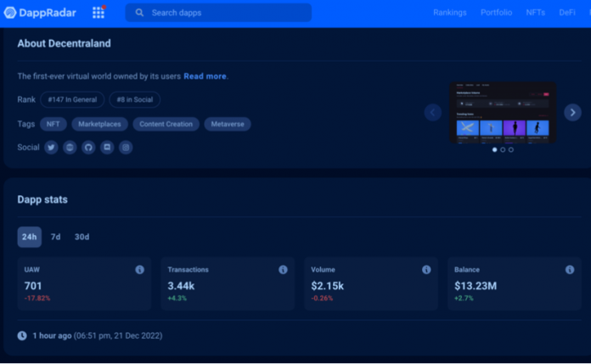Select the Marketplaces tag

point(99,124)
